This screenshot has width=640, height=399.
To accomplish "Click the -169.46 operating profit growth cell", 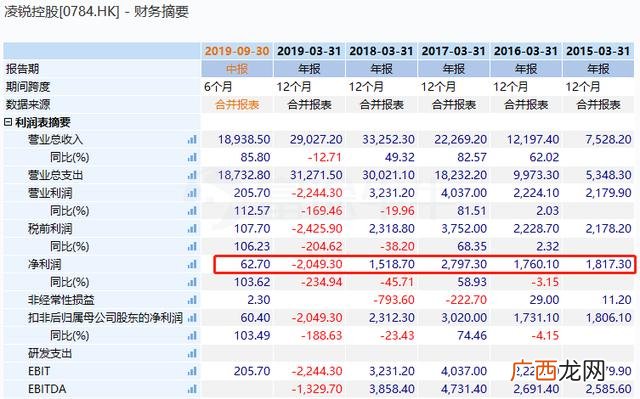I will (x=321, y=211).
